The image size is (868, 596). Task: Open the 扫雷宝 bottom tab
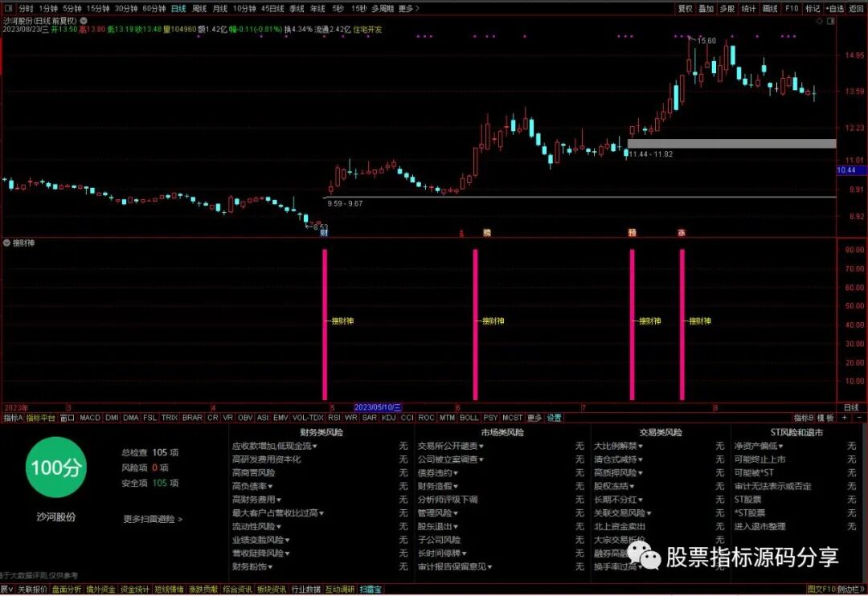coord(371,590)
